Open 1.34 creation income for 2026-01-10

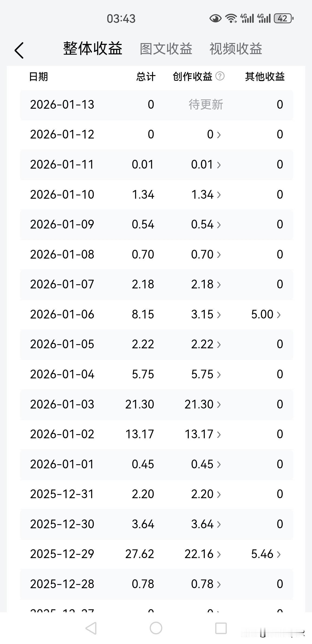point(206,195)
